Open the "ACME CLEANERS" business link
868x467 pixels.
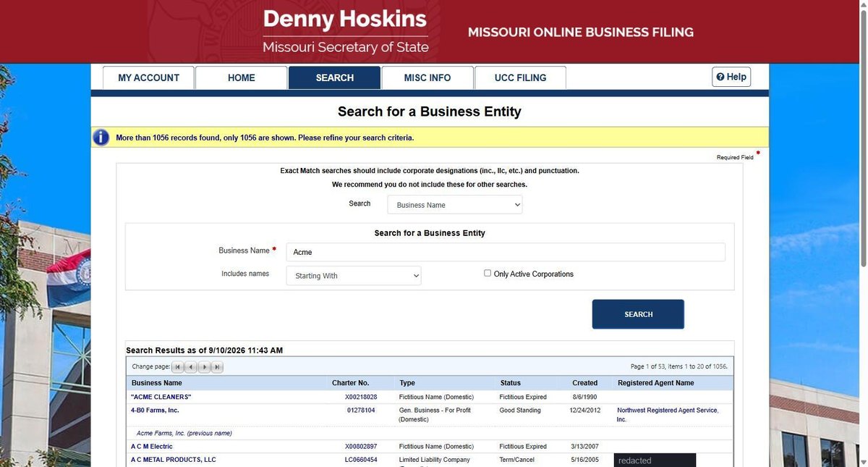161,397
